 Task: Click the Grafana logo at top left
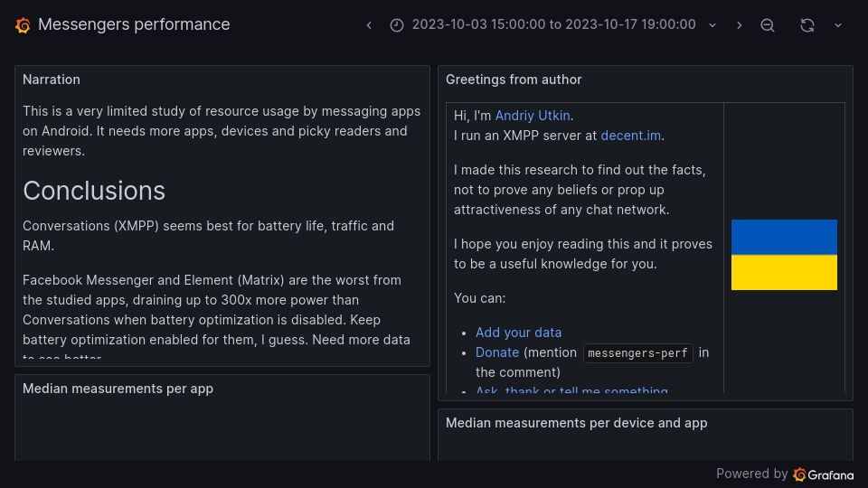point(23,25)
